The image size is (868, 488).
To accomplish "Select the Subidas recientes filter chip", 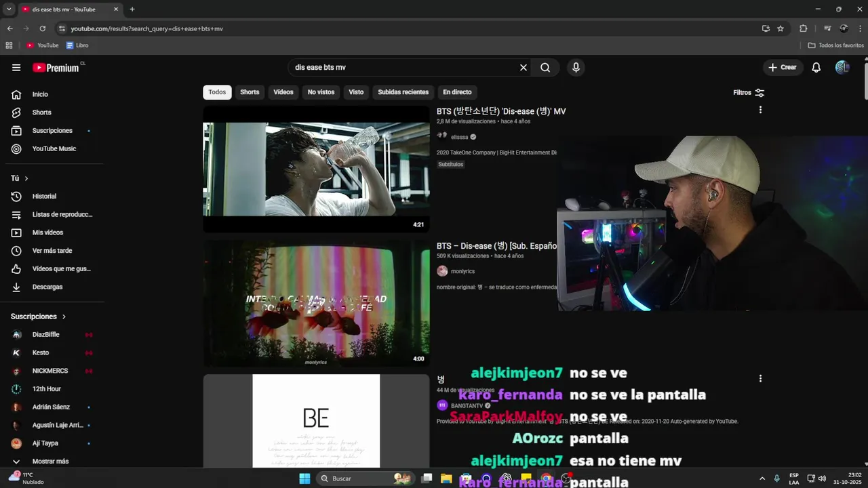I will [x=403, y=92].
